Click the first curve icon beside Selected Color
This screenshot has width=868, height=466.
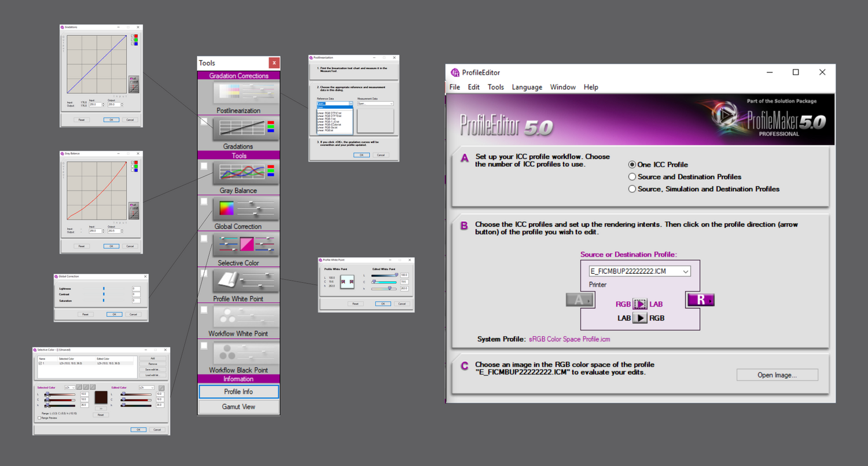79,387
